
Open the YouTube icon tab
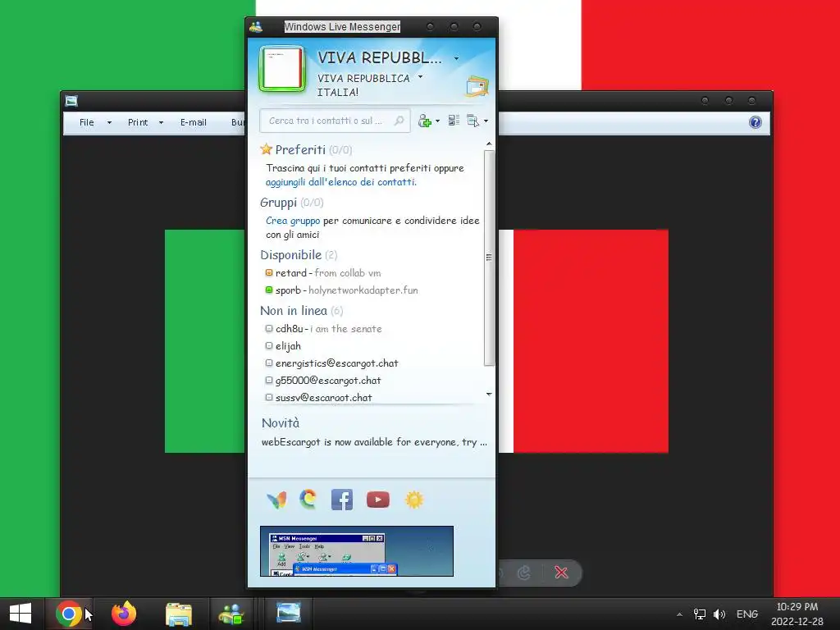(377, 500)
